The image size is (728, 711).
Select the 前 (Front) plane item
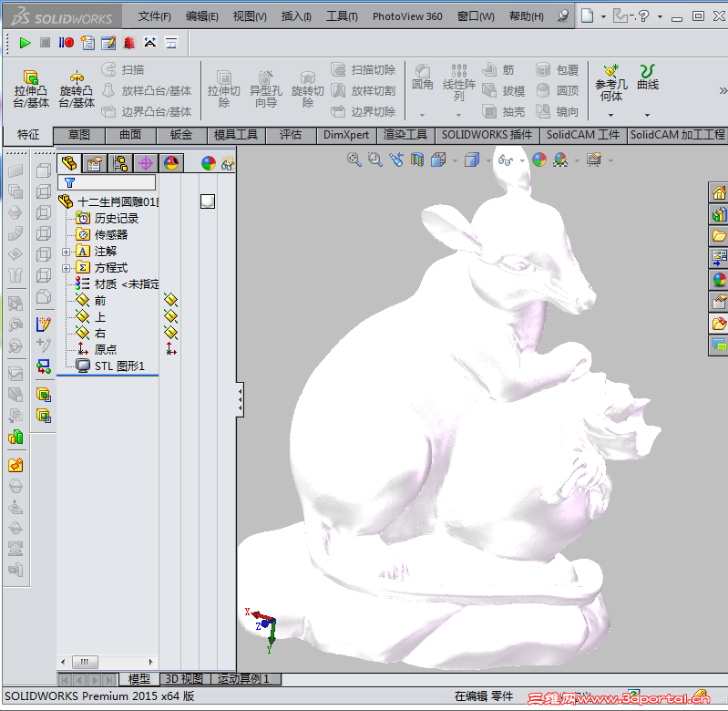100,301
